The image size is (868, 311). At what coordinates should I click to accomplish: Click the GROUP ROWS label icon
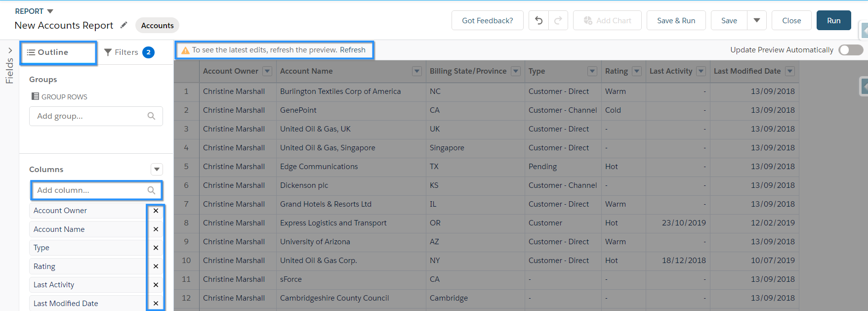[x=35, y=96]
